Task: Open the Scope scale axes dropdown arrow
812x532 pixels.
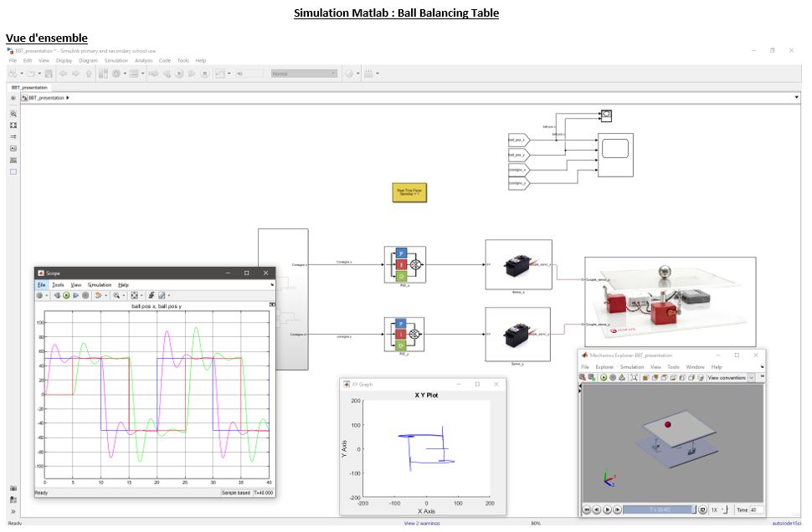Action: click(x=141, y=295)
